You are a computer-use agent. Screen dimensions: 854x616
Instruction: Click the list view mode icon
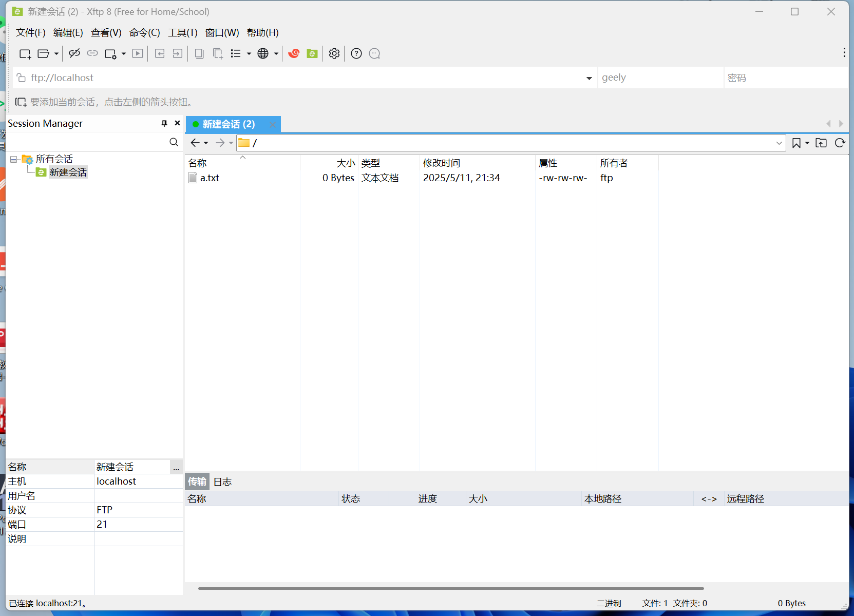[236, 53]
